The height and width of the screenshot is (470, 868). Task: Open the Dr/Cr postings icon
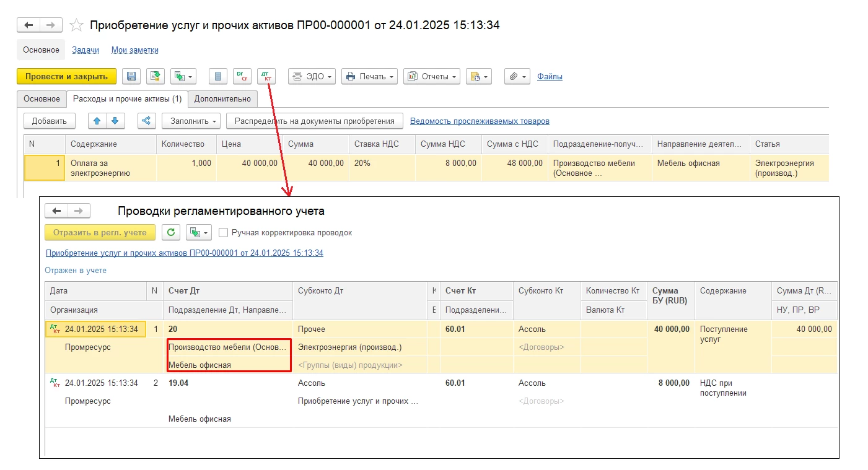pos(242,76)
